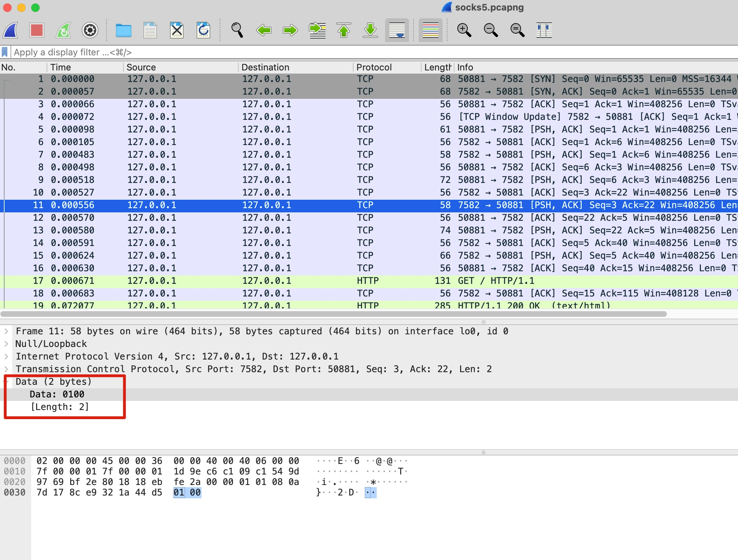
Task: Sort packets by Protocol column header
Action: click(374, 67)
